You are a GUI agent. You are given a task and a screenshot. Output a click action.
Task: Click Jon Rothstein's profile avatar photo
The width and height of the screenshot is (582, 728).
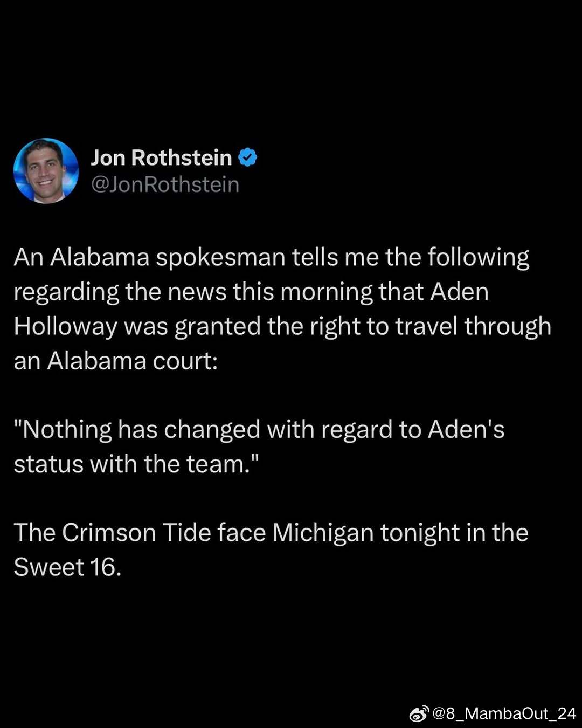pos(46,171)
